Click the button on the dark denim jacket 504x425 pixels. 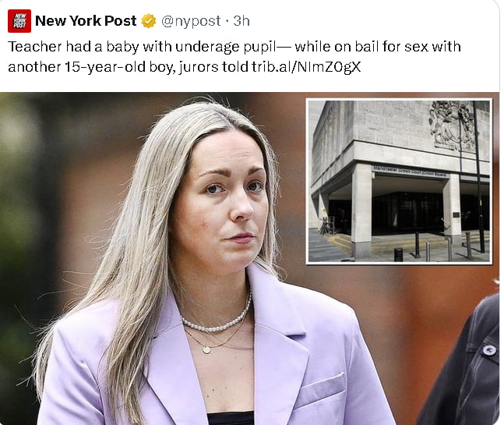[489, 350]
